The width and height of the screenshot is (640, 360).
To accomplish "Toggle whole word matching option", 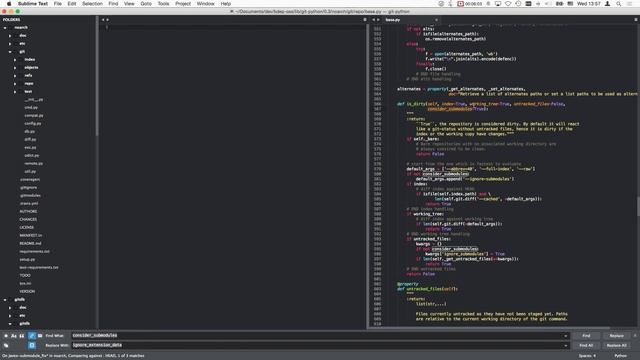I will pyautogui.click(x=22, y=336).
